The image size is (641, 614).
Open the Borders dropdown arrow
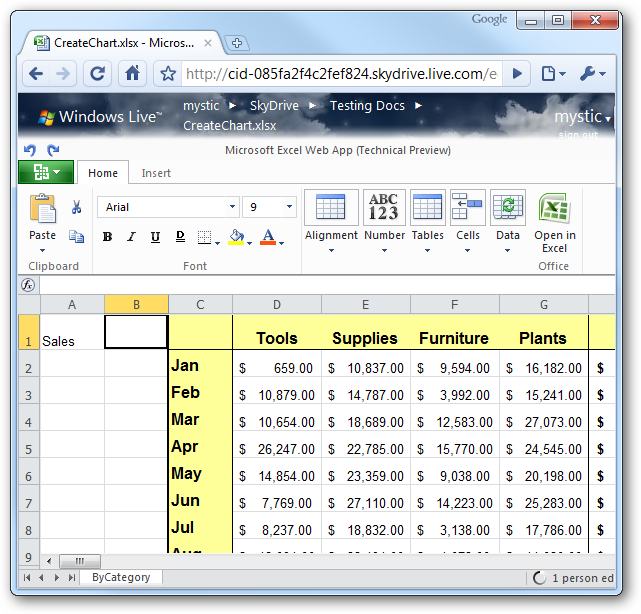217,243
